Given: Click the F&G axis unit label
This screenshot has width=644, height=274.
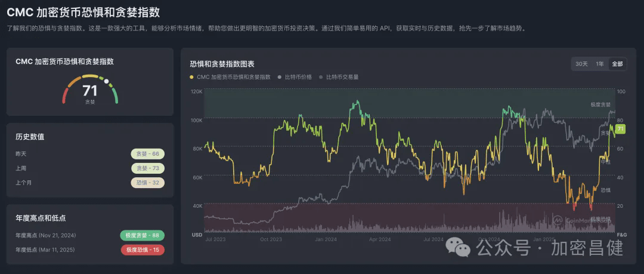Looking at the screenshot, I should [x=621, y=235].
